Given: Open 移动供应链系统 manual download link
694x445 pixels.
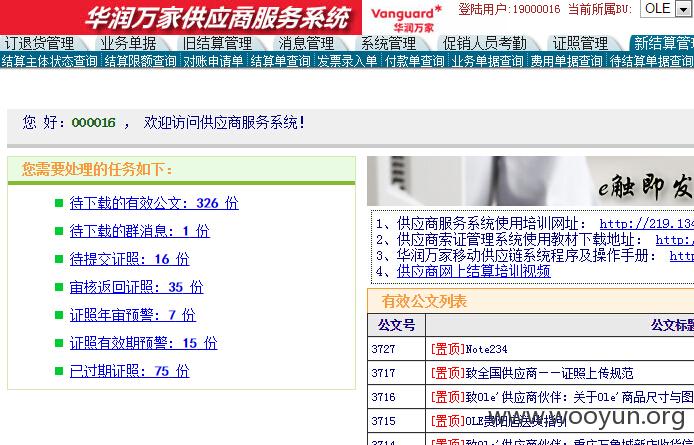Looking at the screenshot, I should click(682, 255).
